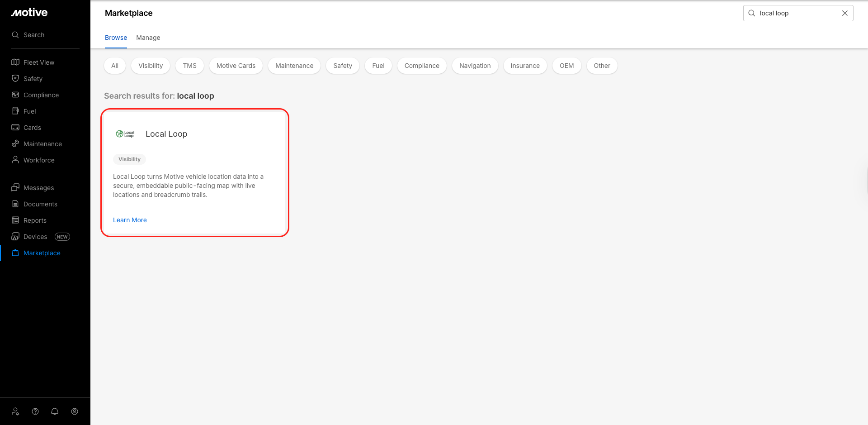Open Safety label in the sidebar
Viewport: 868px width, 425px height.
[33, 79]
